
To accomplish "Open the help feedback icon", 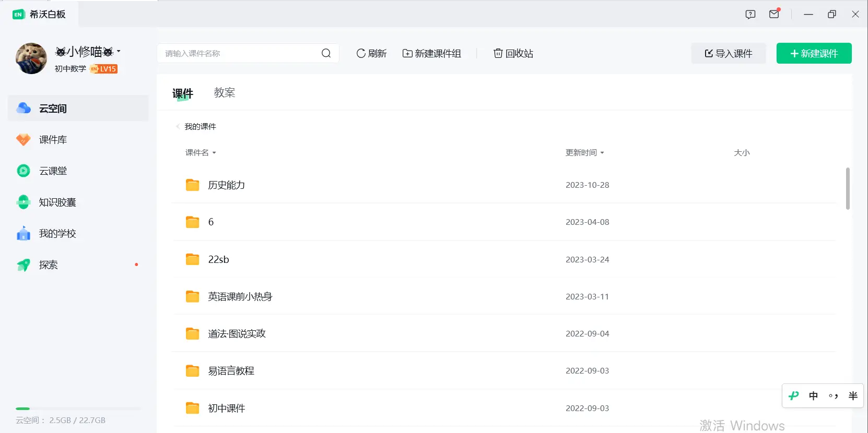I will click(x=750, y=14).
